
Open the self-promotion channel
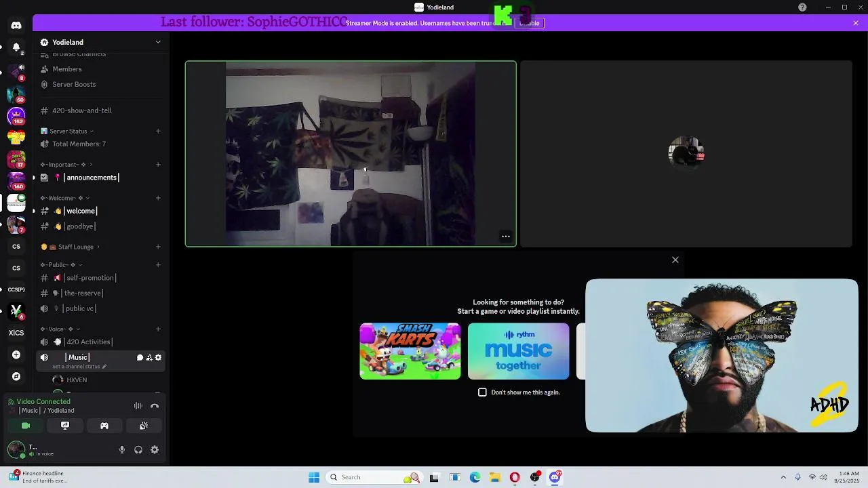pos(100,278)
